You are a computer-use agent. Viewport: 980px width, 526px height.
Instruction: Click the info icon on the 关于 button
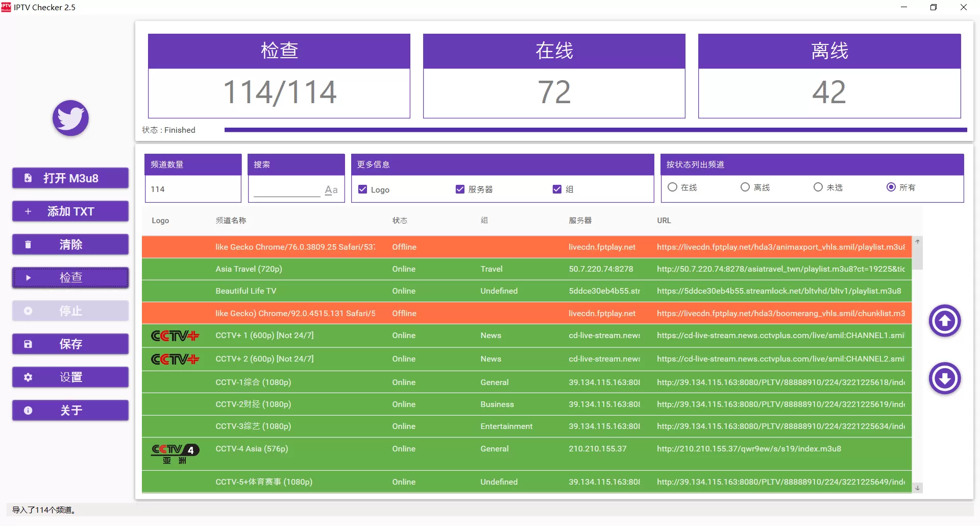pos(28,410)
